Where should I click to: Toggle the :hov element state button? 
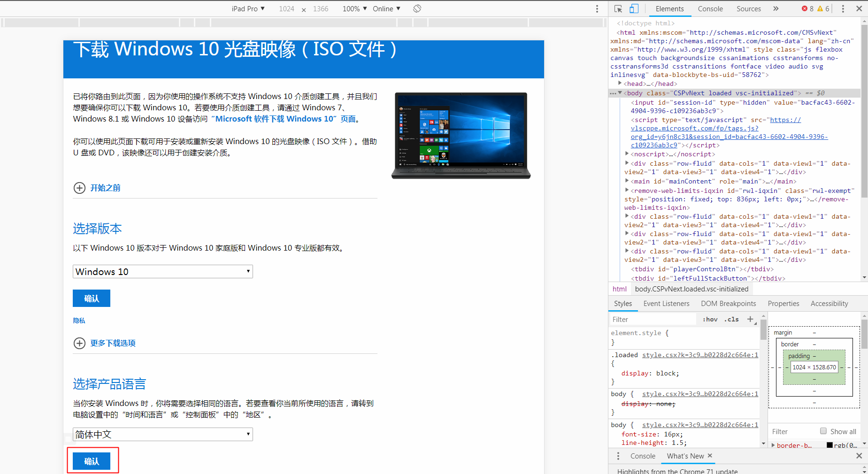pyautogui.click(x=710, y=319)
